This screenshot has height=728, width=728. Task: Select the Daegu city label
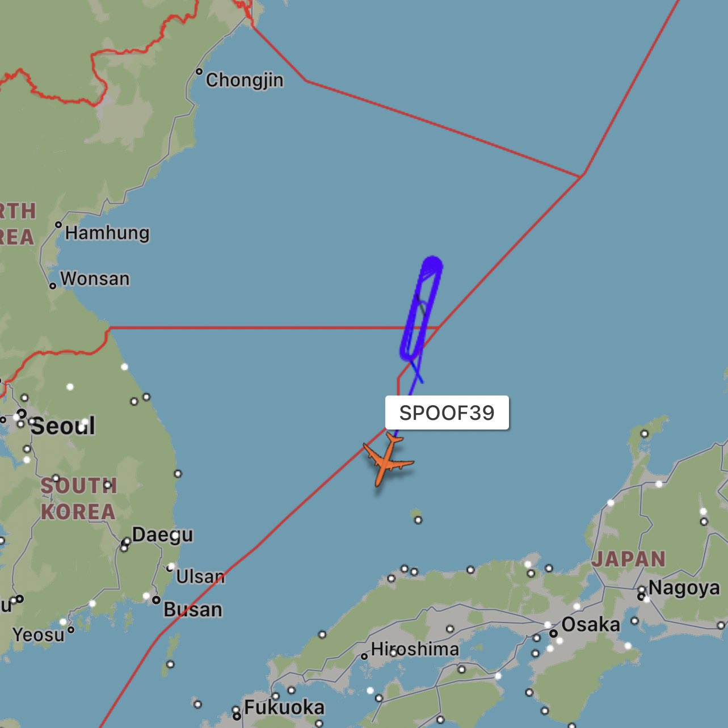click(162, 535)
